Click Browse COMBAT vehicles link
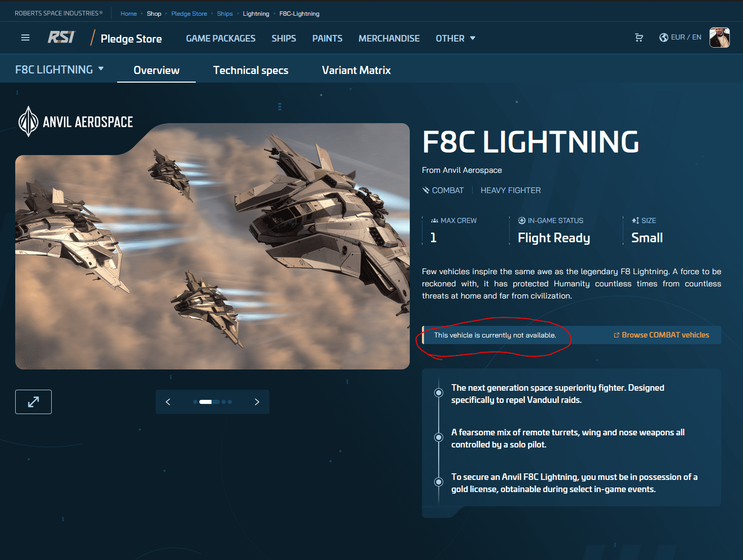 [x=661, y=335]
